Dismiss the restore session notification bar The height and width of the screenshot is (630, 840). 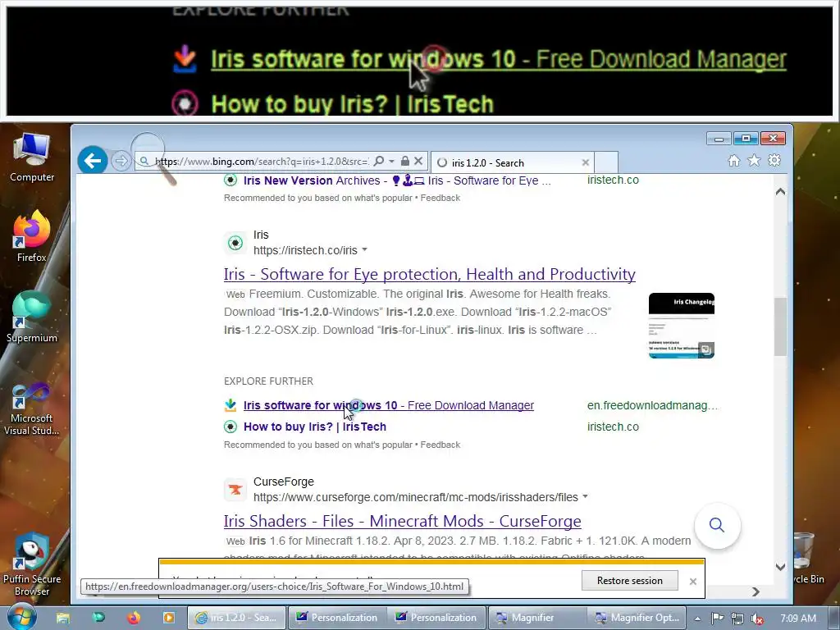pos(692,582)
